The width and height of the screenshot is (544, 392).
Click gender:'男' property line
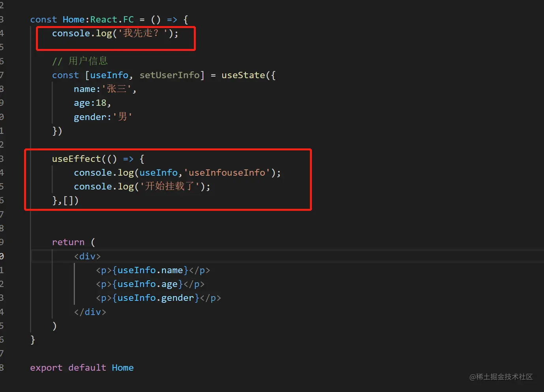coord(103,117)
